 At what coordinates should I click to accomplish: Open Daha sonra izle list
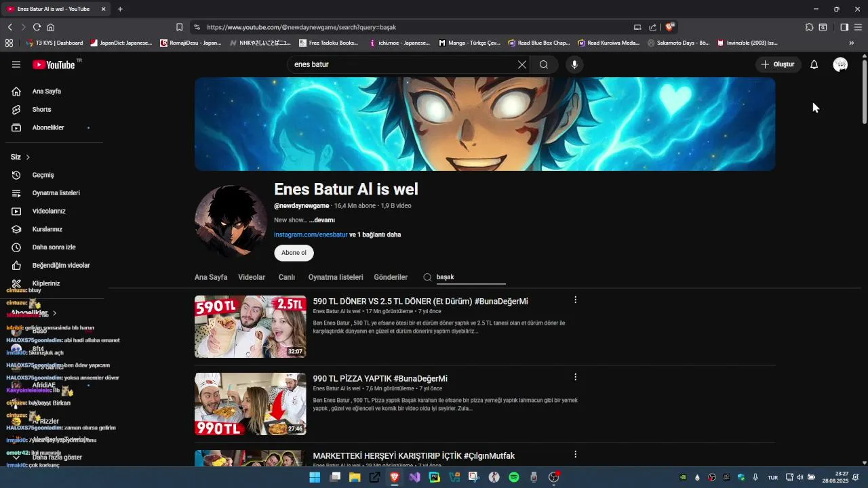54,247
